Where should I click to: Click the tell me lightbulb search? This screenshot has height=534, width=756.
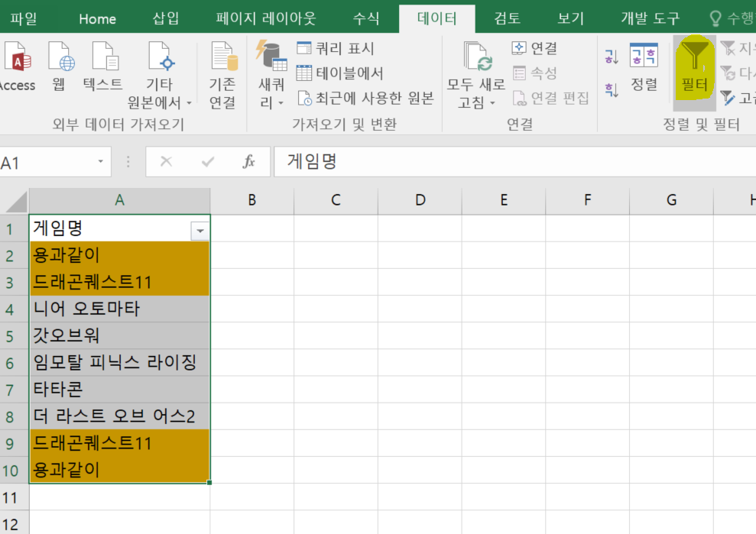pyautogui.click(x=715, y=19)
